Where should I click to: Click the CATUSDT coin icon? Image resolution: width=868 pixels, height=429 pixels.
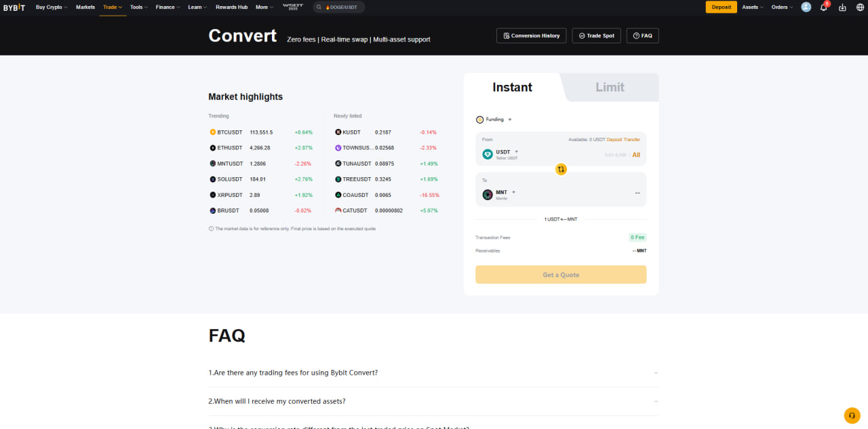[x=338, y=210]
